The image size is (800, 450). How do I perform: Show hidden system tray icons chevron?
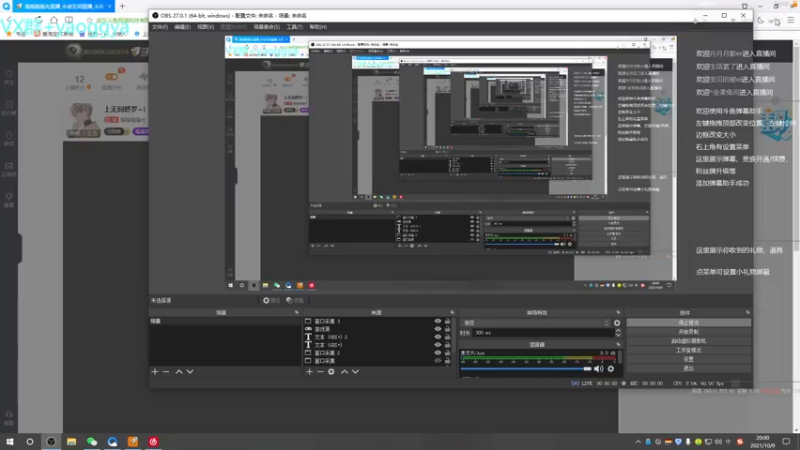pyautogui.click(x=638, y=442)
